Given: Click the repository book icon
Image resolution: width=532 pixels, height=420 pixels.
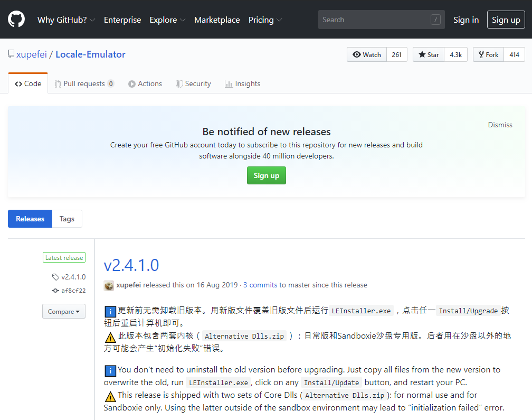Looking at the screenshot, I should click(11, 54).
